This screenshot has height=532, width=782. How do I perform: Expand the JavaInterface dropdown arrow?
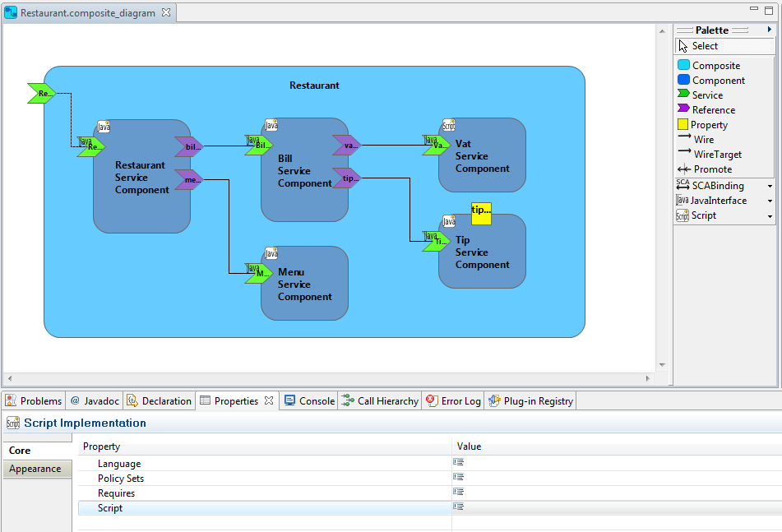click(x=770, y=201)
